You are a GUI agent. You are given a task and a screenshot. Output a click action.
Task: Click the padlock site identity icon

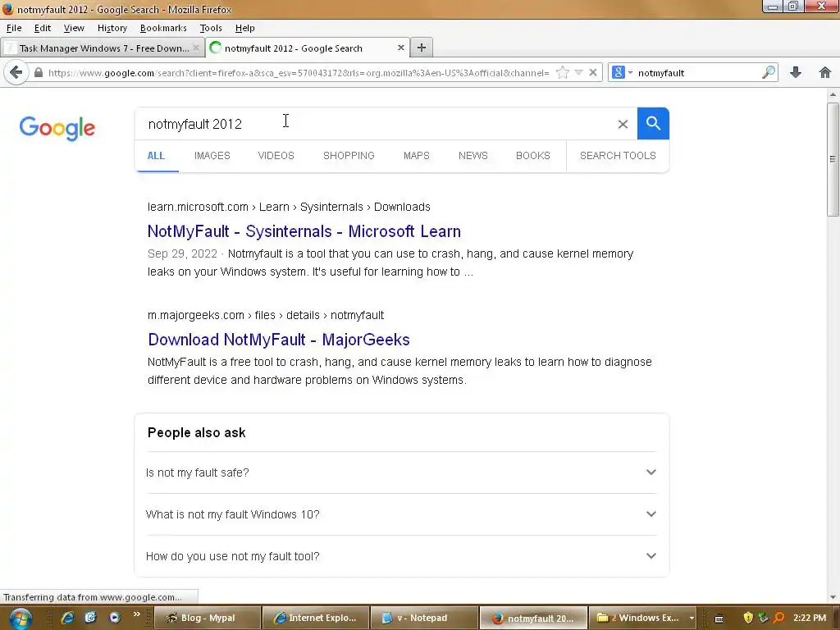coord(38,72)
